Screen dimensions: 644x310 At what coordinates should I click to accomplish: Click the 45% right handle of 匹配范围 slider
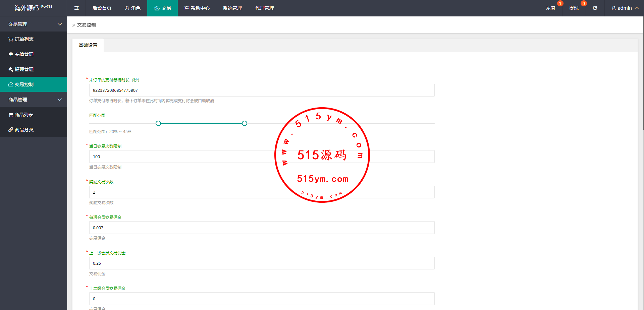(245, 123)
